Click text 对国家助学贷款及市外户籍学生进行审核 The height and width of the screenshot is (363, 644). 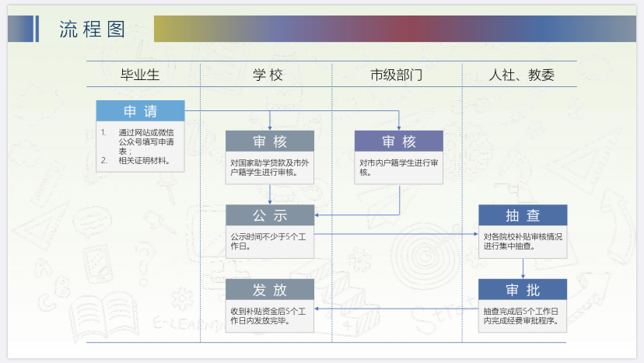click(269, 168)
